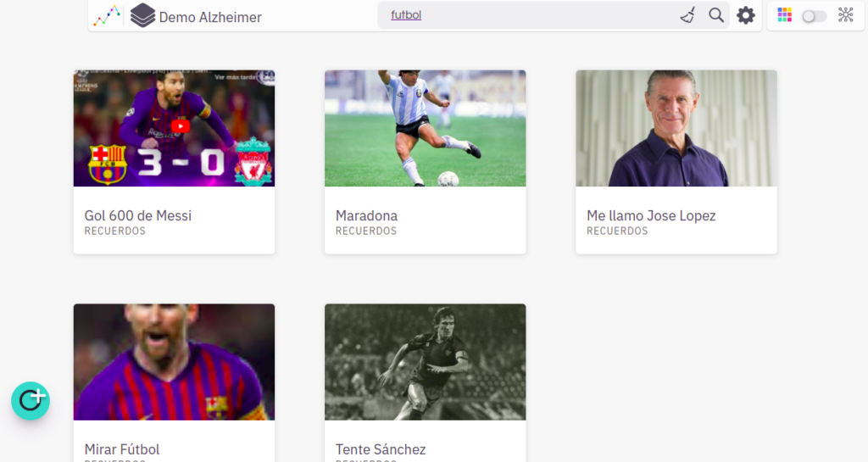Screen dimensions: 868x462
Task: Open the Mirar Fútbol thumbnail
Action: pos(174,362)
